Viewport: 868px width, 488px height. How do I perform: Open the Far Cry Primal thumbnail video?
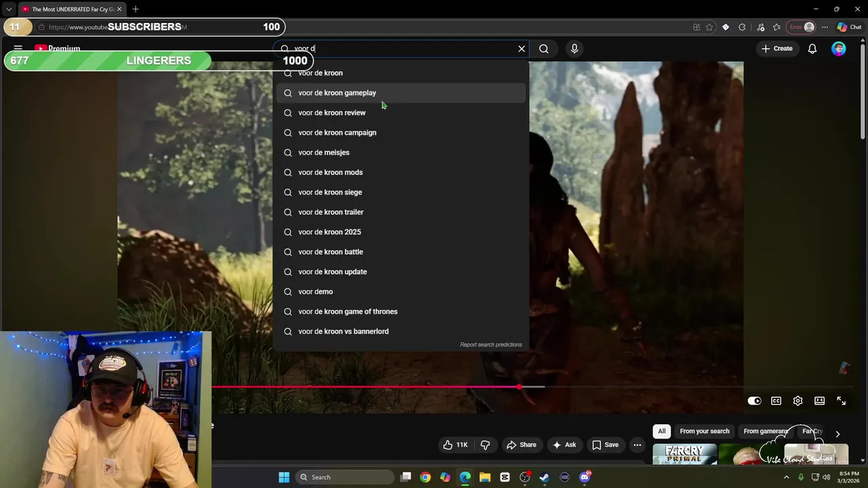(685, 455)
